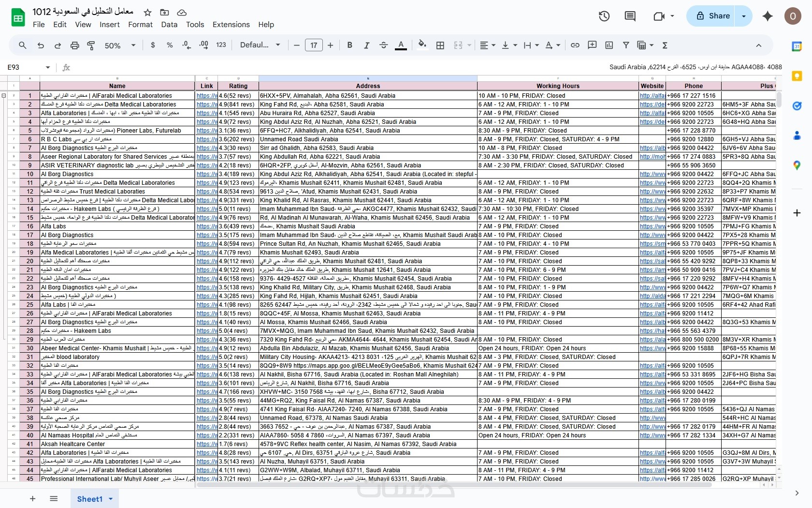Format as percent
This screenshot has width=812, height=508.
170,45
